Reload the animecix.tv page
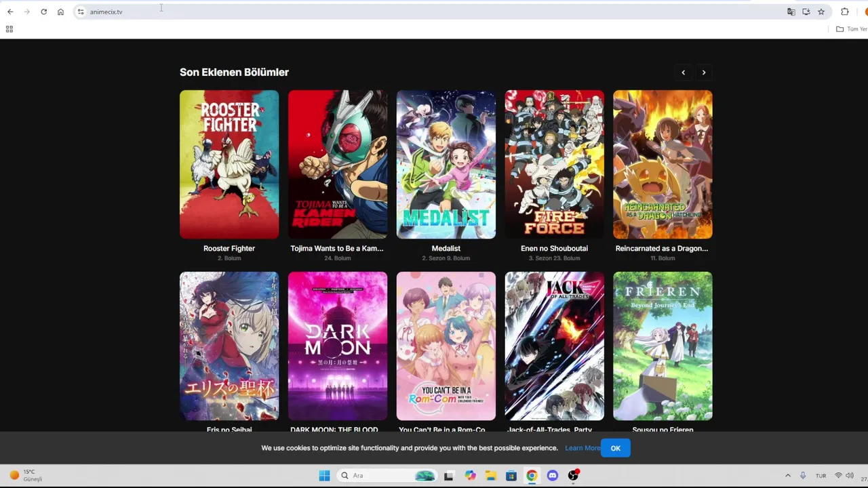This screenshot has height=488, width=868. (43, 12)
